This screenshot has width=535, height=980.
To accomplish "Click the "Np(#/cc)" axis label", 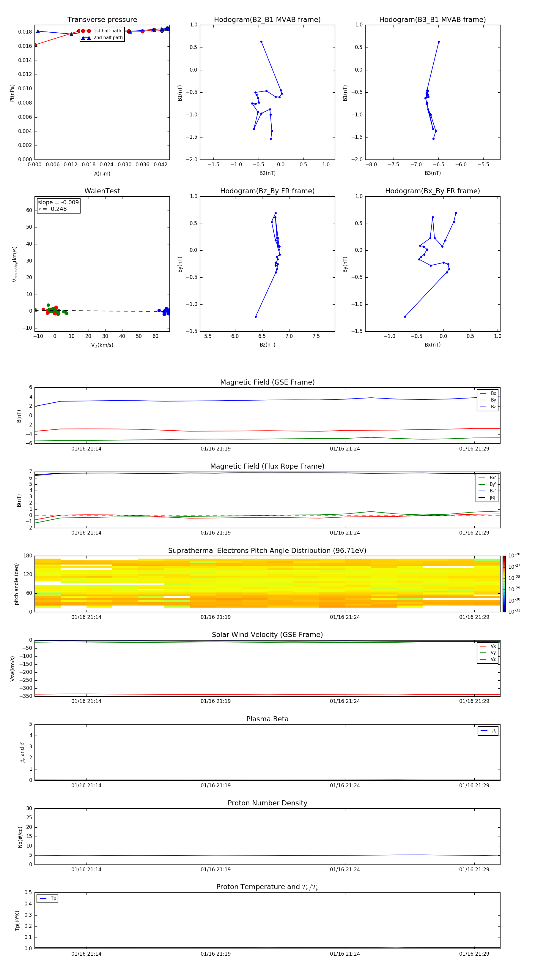I will tap(20, 837).
